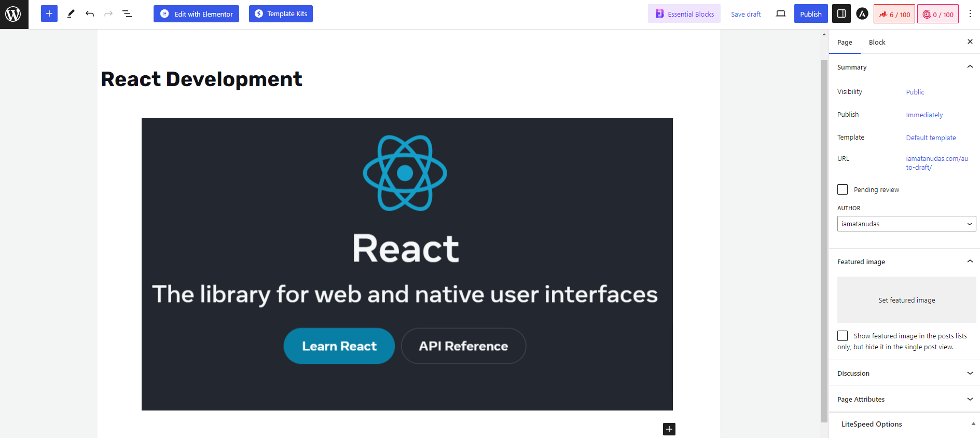
Task: Open Template Kits
Action: (281, 14)
